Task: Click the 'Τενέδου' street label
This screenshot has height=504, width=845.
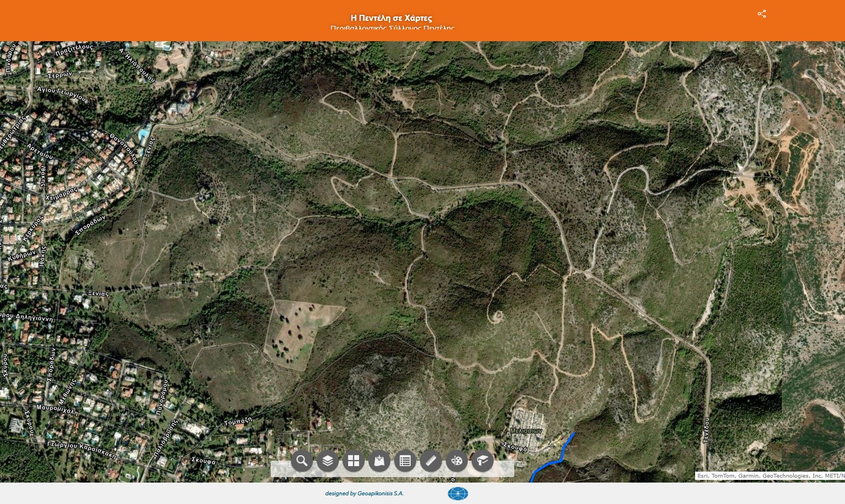Action: click(x=706, y=430)
